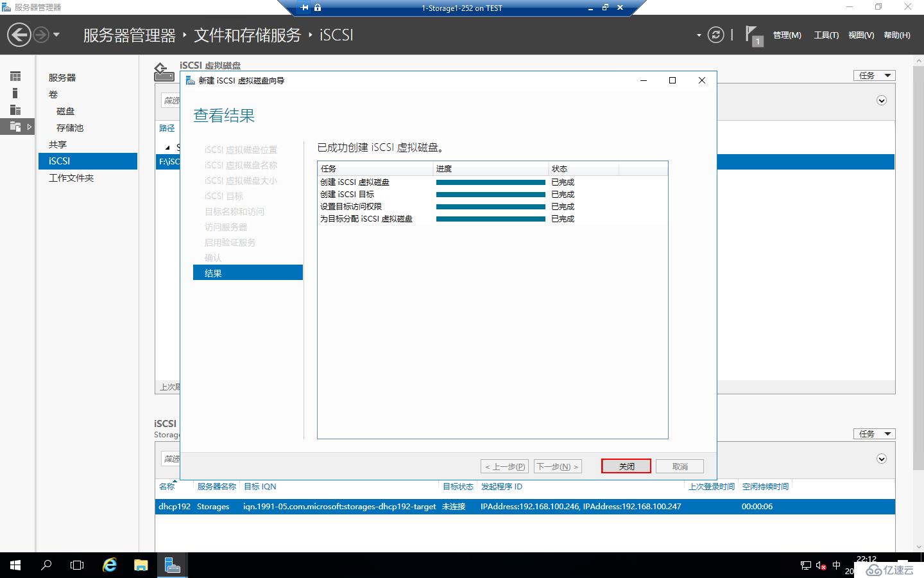Click the iSCSI virtual disk section icon
This screenshot has height=578, width=924.
point(164,72)
